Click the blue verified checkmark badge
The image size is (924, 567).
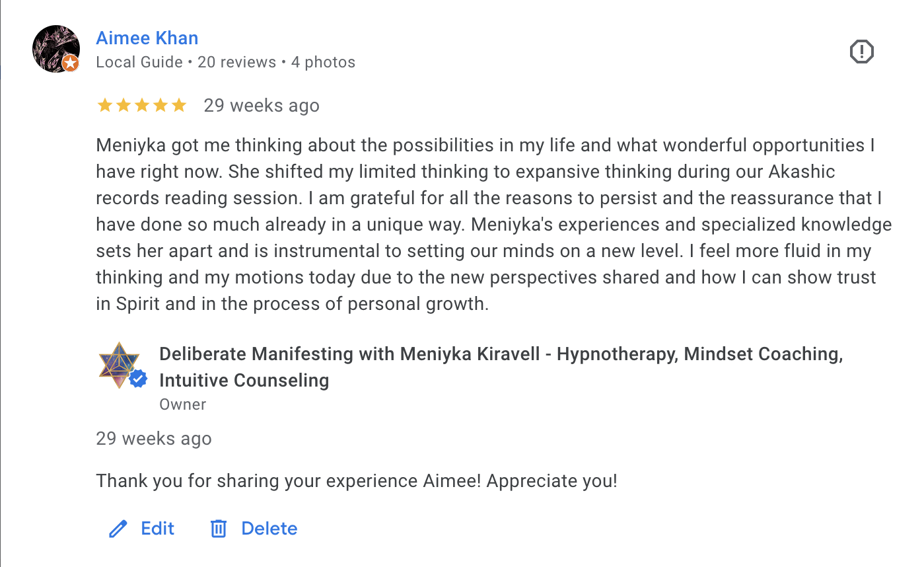click(x=138, y=379)
